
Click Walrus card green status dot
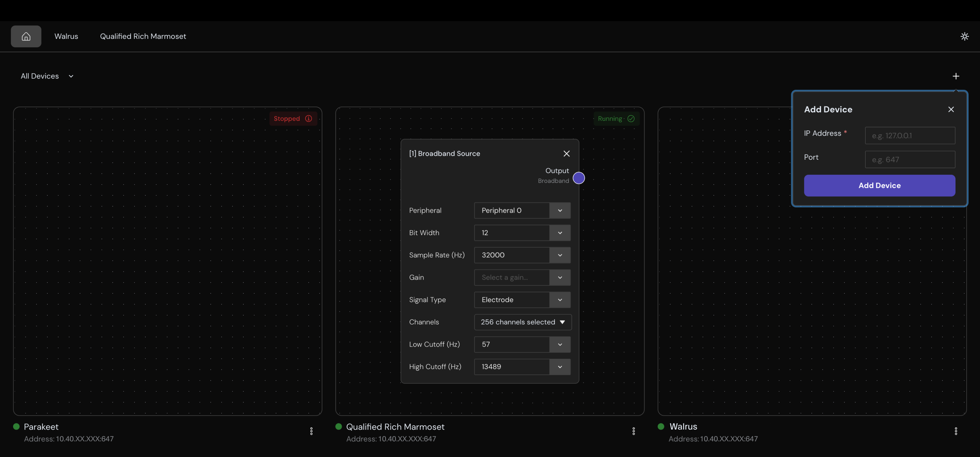(661, 426)
